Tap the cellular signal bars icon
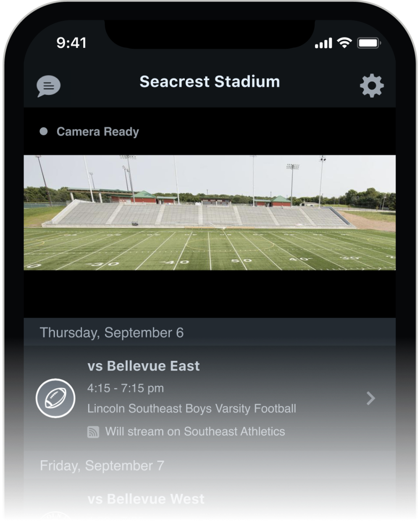 (x=323, y=42)
